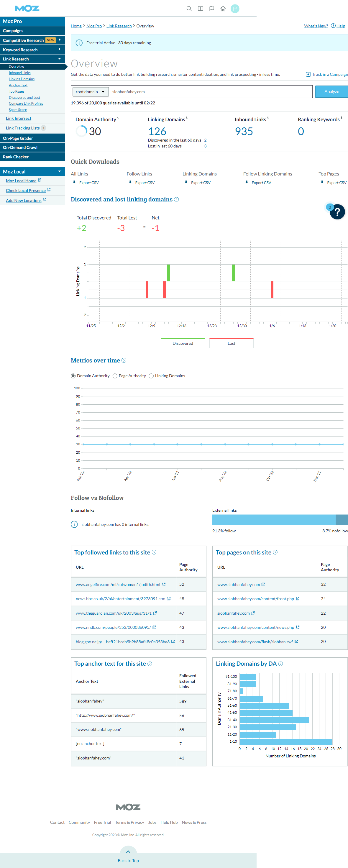Image resolution: width=348 pixels, height=868 pixels.
Task: Click the Inbound Links count 935
Action: 244,132
